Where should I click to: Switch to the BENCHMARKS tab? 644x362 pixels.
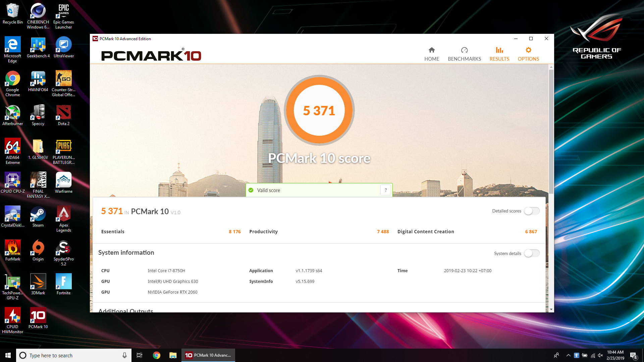coord(464,54)
